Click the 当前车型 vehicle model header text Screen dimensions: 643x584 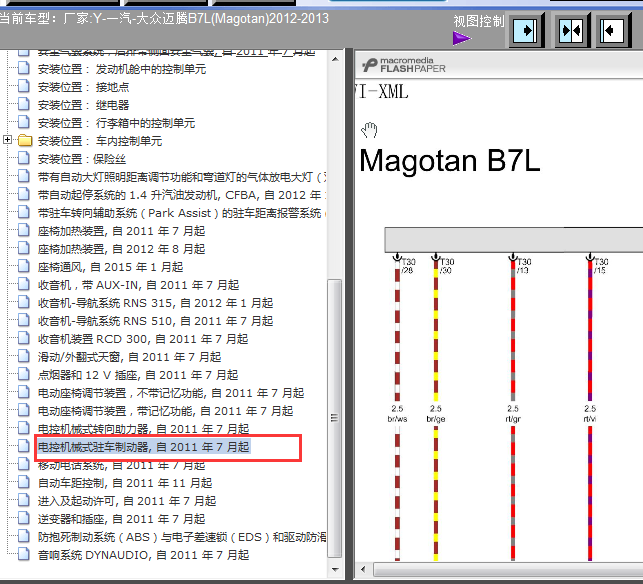164,18
